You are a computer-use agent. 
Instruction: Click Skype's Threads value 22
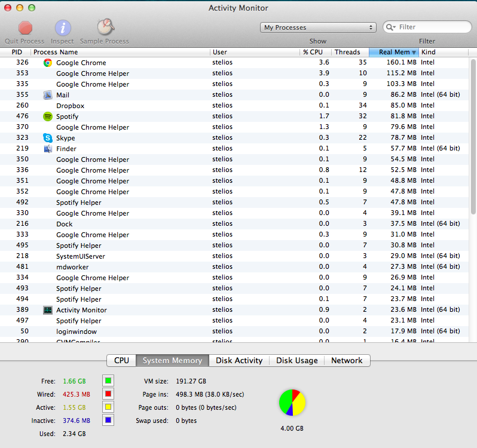(x=363, y=137)
